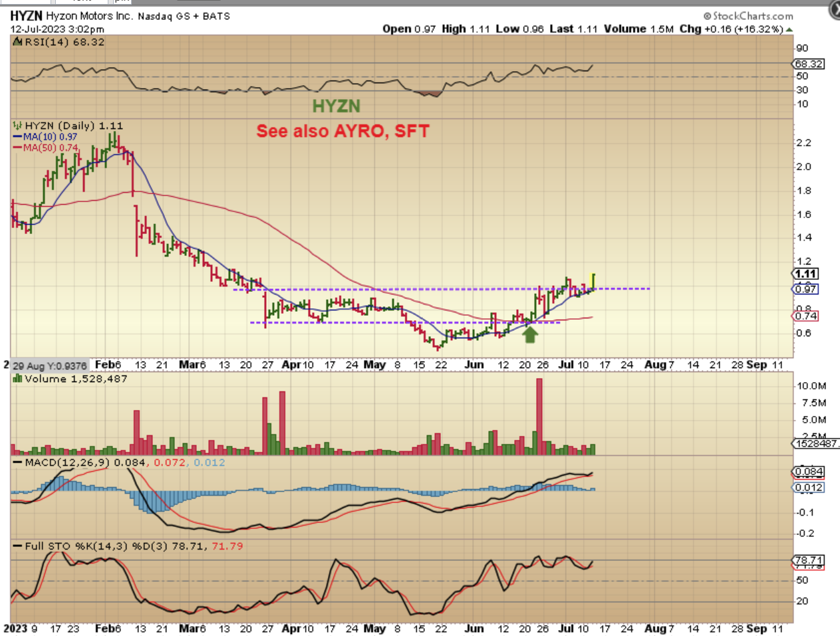Image resolution: width=840 pixels, height=636 pixels.
Task: Click the 2.2 price level on the price axis
Action: pyautogui.click(x=803, y=142)
